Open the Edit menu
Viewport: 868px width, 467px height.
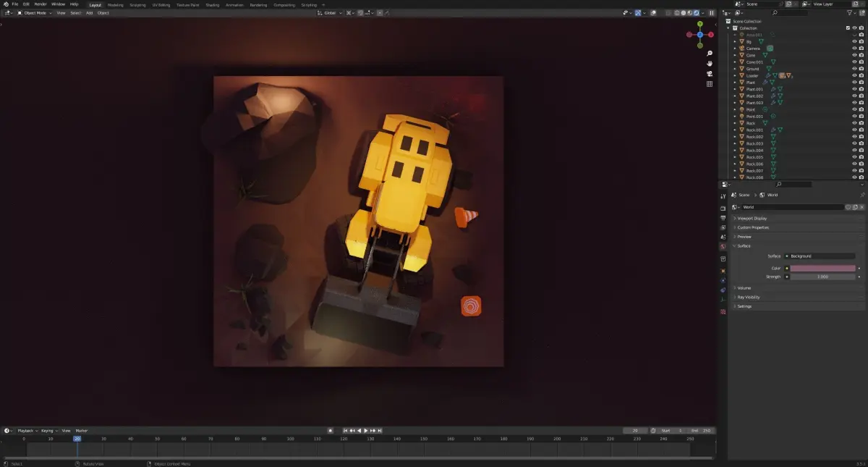26,4
